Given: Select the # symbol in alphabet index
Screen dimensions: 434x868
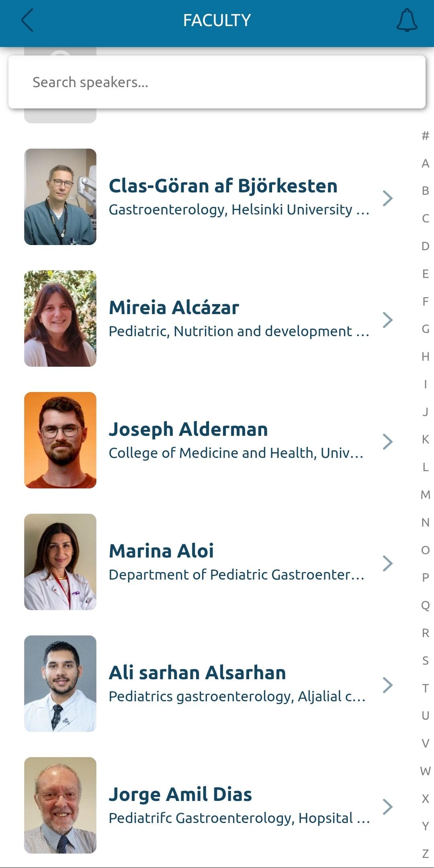Looking at the screenshot, I should (425, 136).
